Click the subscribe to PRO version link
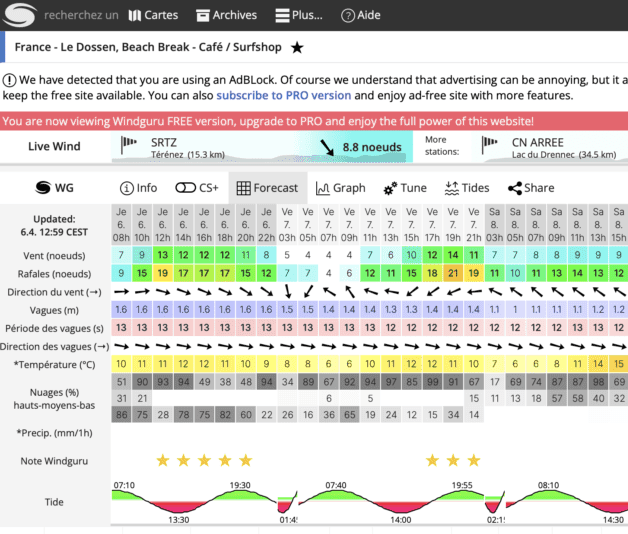The height and width of the screenshot is (534, 628). pos(283,95)
